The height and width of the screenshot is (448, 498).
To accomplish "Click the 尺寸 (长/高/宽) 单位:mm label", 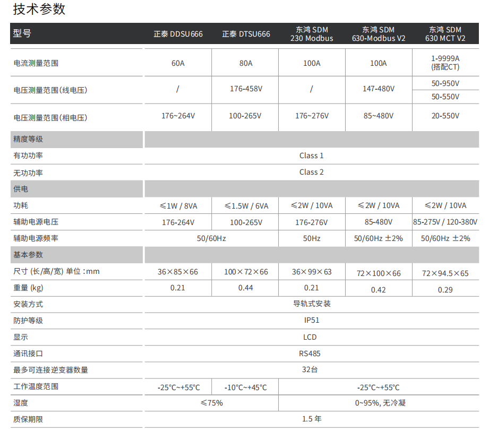I will (56, 271).
